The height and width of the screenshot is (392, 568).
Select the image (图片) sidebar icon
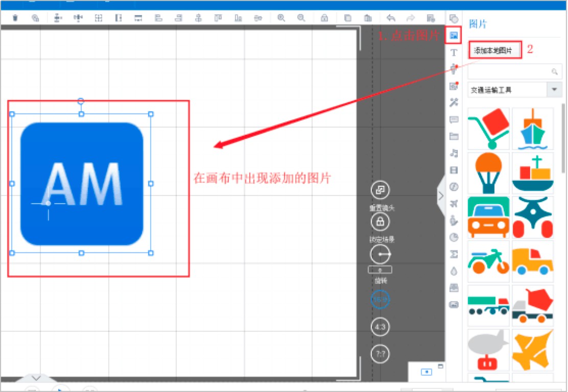click(x=454, y=35)
